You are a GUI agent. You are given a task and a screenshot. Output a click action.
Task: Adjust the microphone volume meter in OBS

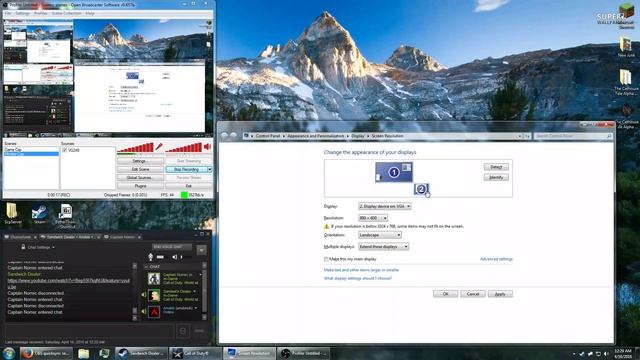[x=135, y=147]
